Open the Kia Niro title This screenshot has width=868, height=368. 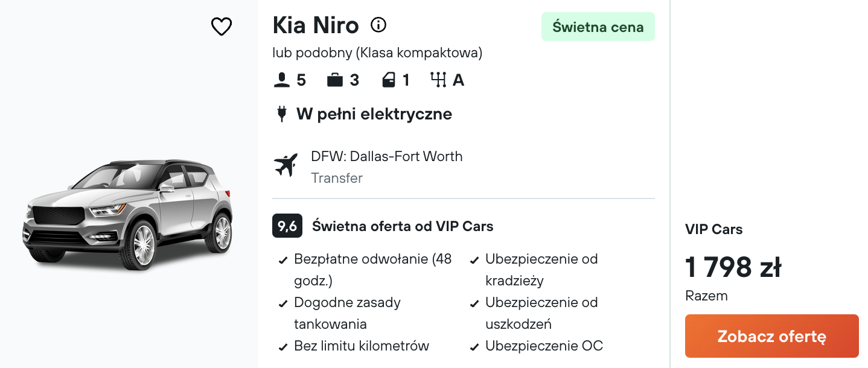click(x=316, y=25)
